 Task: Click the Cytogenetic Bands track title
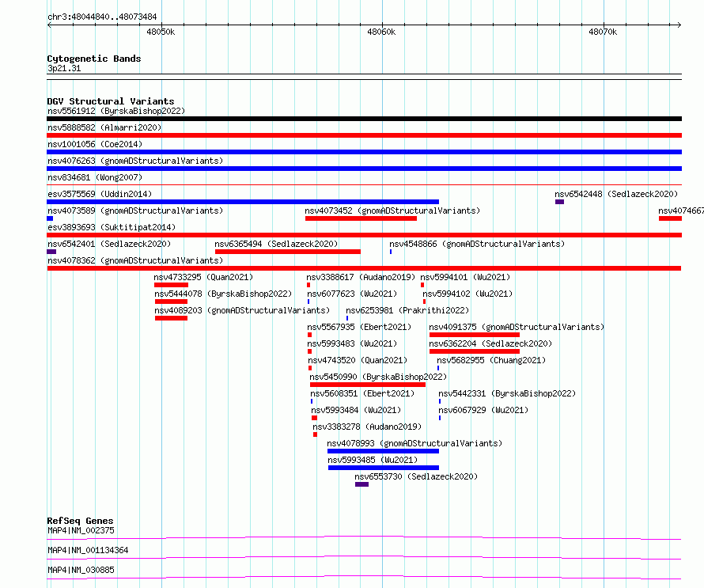coord(94,59)
